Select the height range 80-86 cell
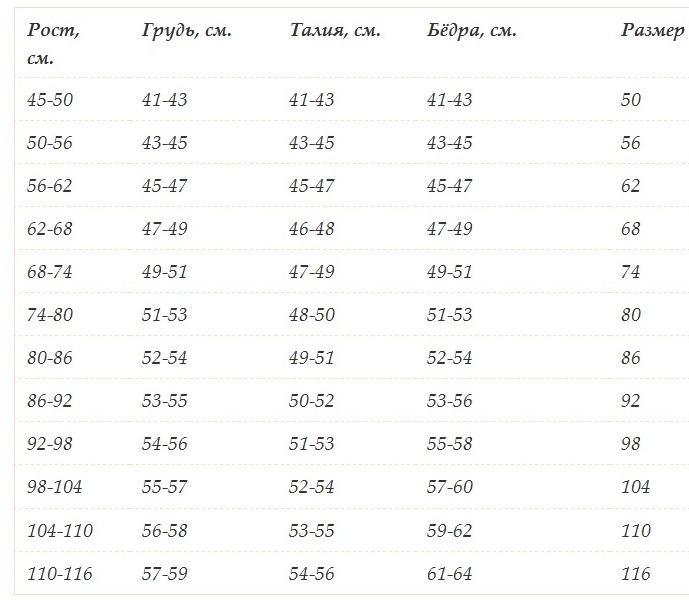 click(50, 358)
